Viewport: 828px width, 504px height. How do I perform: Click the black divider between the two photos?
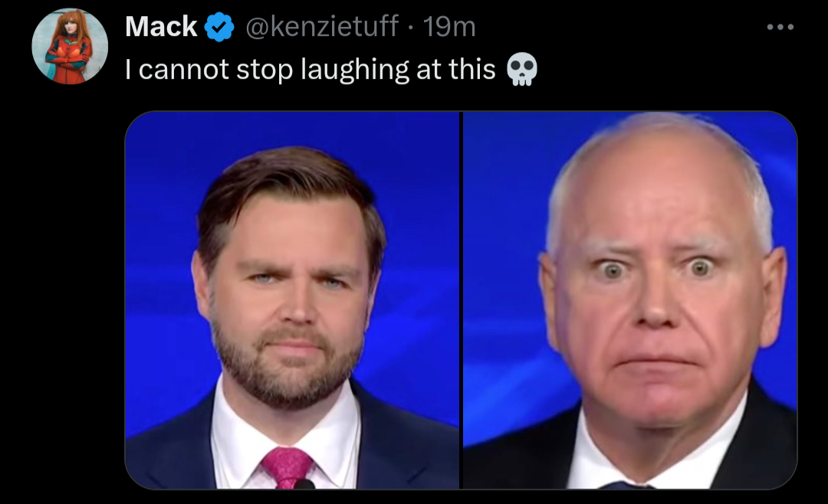[461, 300]
